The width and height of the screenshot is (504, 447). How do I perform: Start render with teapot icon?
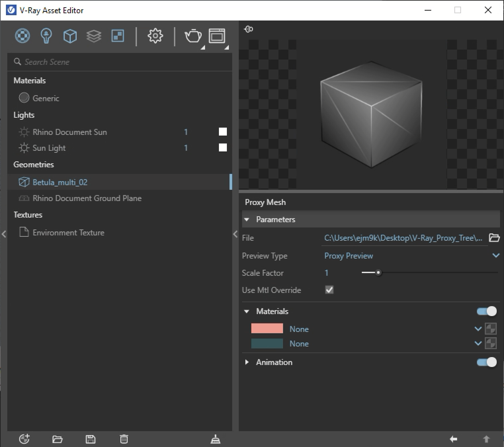click(x=193, y=36)
